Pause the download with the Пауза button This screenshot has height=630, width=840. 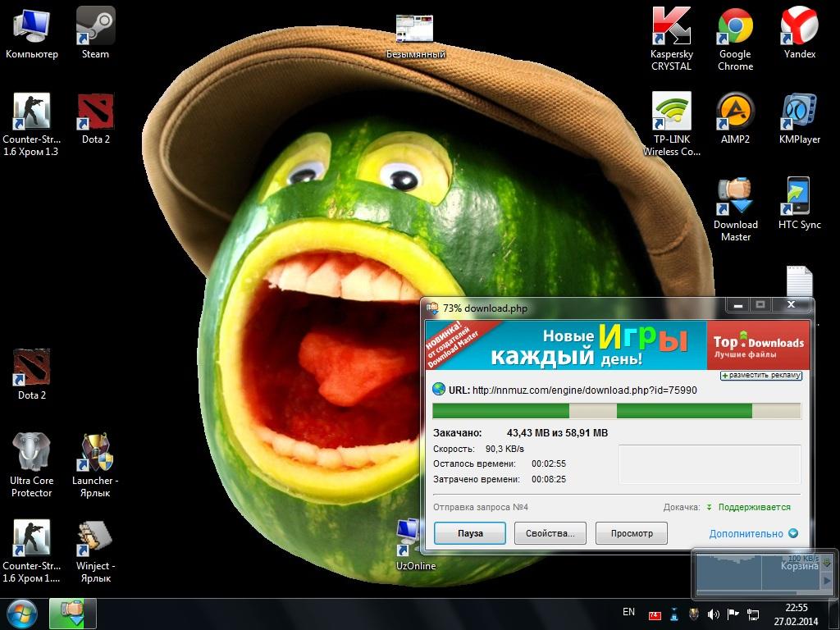pyautogui.click(x=470, y=533)
